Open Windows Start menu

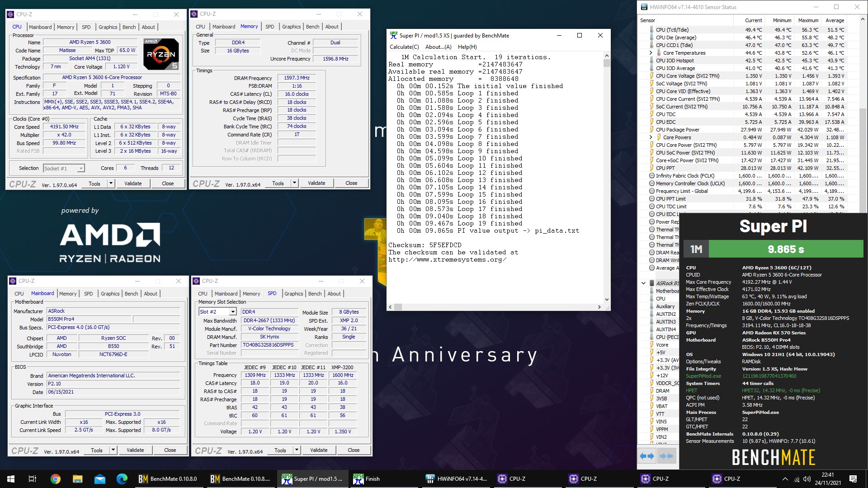(x=11, y=479)
